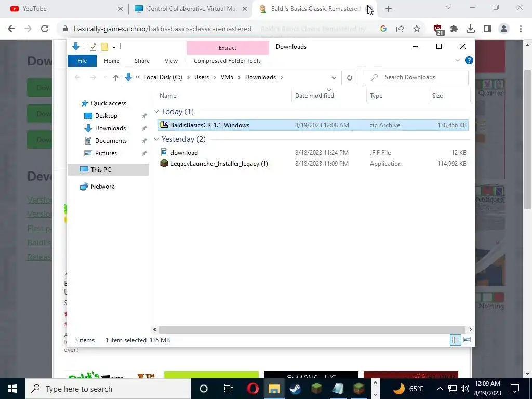Open Quick access in navigation pane
Viewport: 532px width, 399px height.
(108, 103)
